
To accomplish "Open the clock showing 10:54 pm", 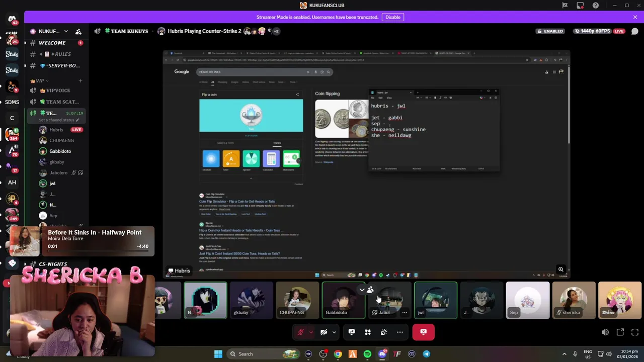I will pyautogui.click(x=627, y=354).
